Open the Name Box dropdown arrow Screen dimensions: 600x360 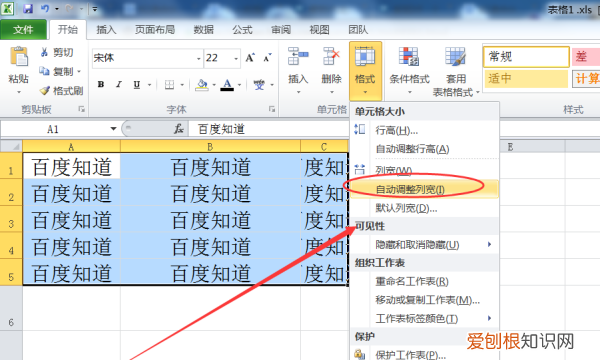pyautogui.click(x=113, y=129)
